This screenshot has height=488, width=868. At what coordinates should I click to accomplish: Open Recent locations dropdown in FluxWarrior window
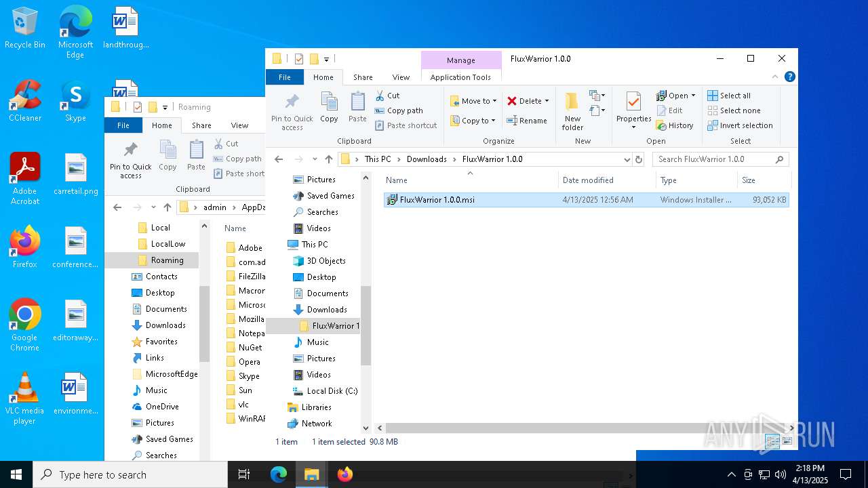pos(314,159)
